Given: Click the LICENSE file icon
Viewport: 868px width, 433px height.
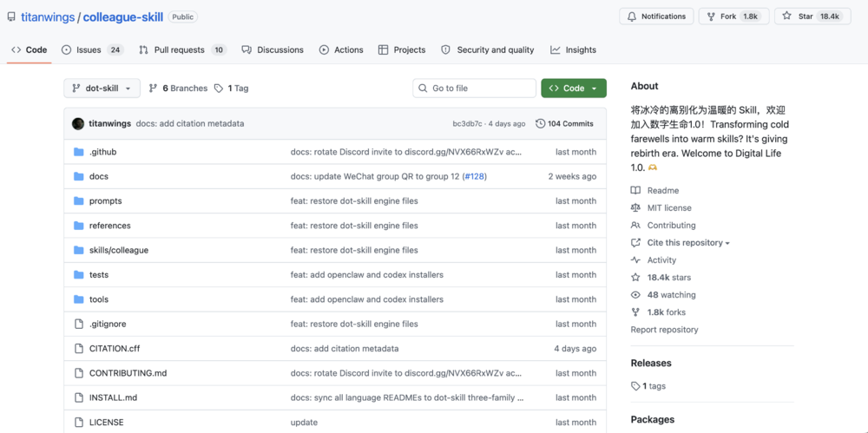Looking at the screenshot, I should (79, 422).
